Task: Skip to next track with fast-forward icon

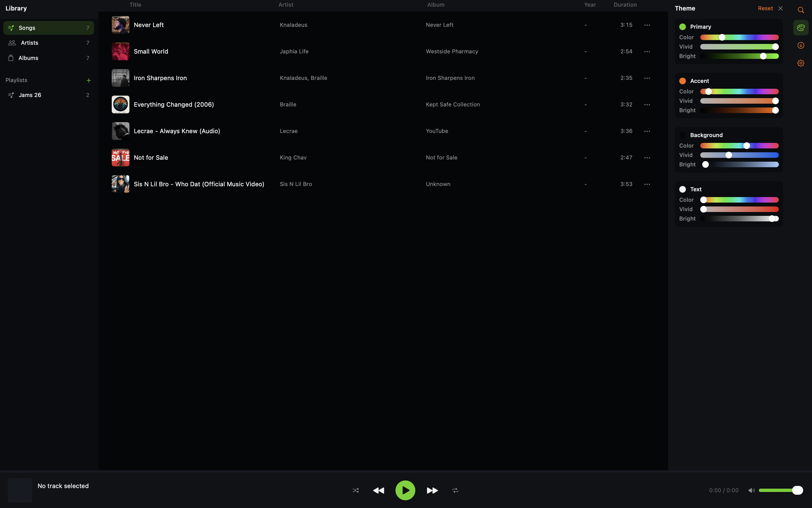Action: pyautogui.click(x=432, y=490)
